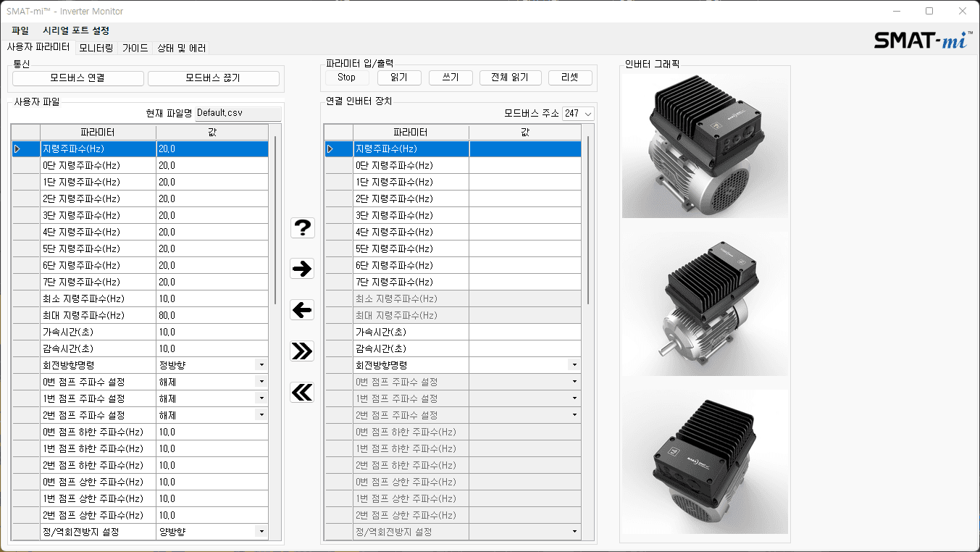The width and height of the screenshot is (980, 552).
Task: Click the 전체 읽기 button
Action: click(x=509, y=78)
